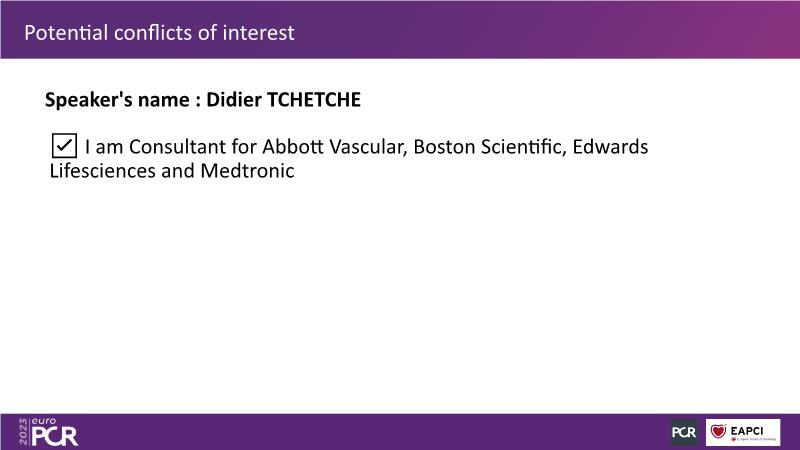Screen dimensions: 800x450
Task: Select the words 'Boston Scientific'
Action: tap(488, 147)
